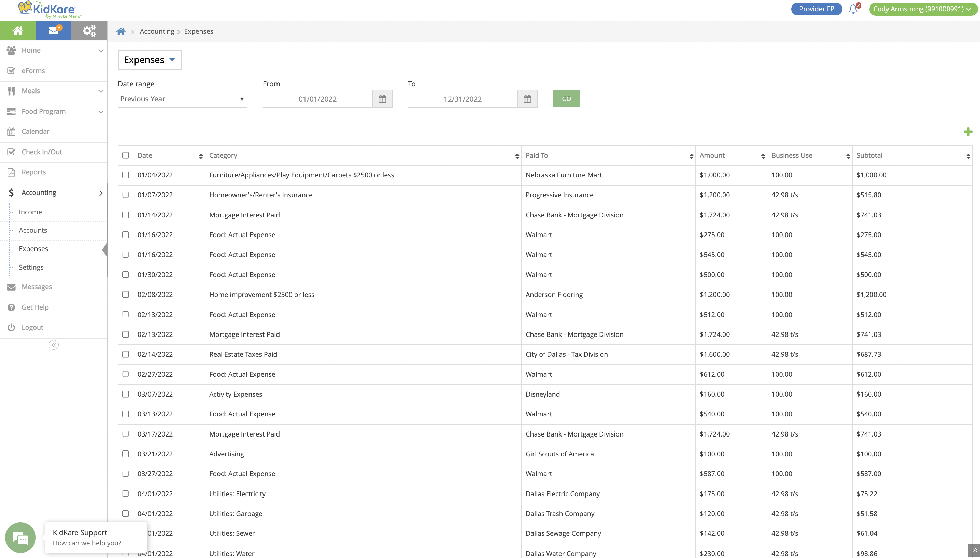The image size is (980, 558).
Task: Check the 03/07/2022 Disneyland Activity Expenses row
Action: pyautogui.click(x=125, y=394)
